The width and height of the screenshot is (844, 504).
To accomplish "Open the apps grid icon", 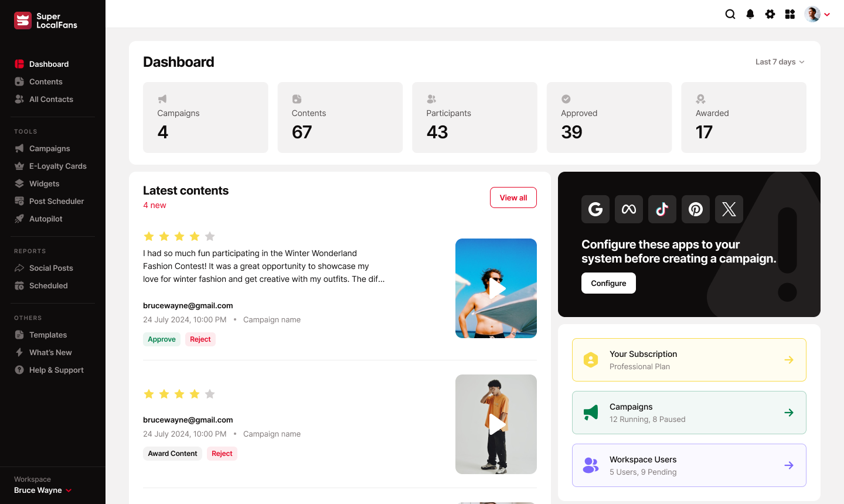I will pos(790,14).
